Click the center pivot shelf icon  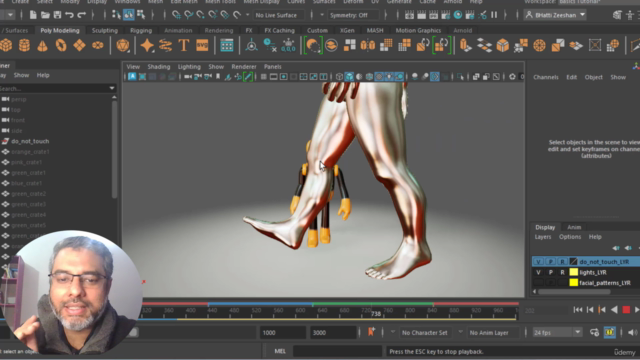251,45
